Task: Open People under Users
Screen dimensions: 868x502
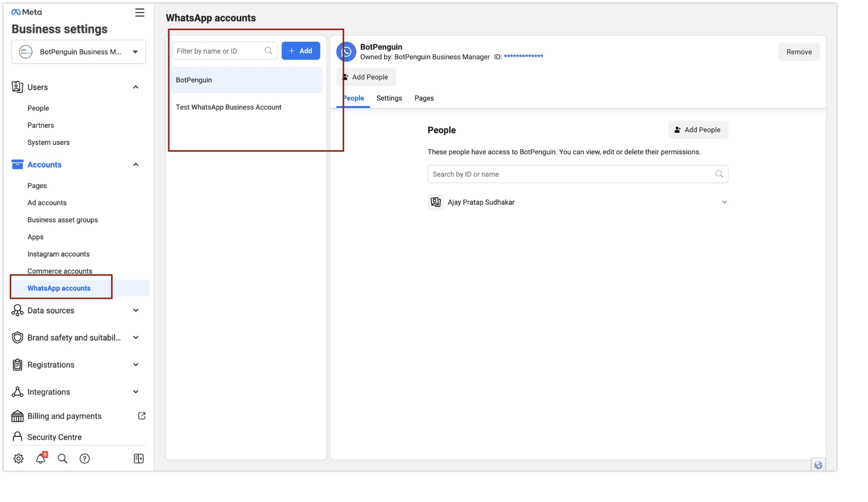Action: [38, 108]
